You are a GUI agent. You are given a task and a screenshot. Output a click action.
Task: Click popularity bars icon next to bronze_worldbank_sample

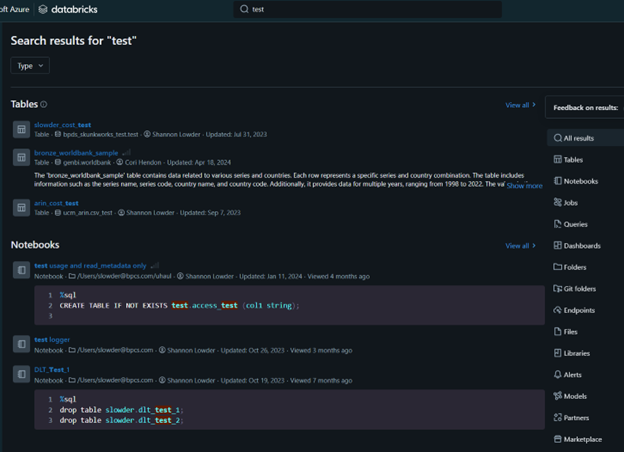pos(127,152)
